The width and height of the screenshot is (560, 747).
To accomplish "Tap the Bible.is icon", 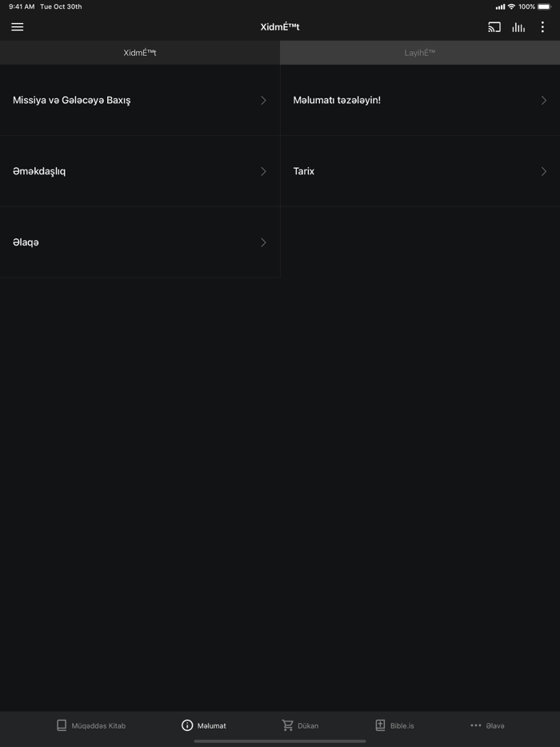I will [x=380, y=725].
